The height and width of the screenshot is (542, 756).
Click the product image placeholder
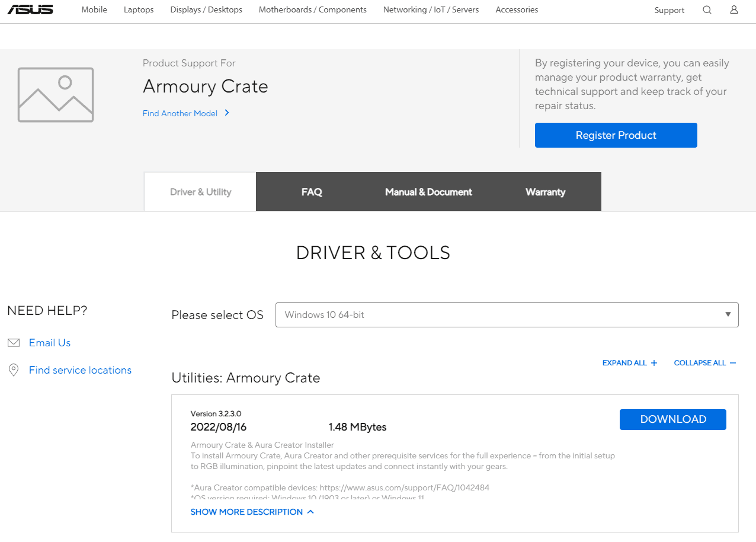click(x=56, y=95)
